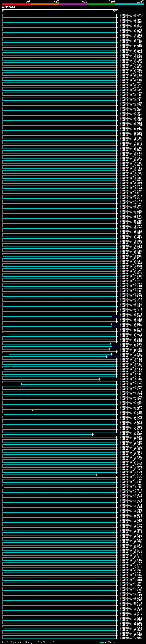The width and height of the screenshot is (146, 644).
Task: Open the UniRef100_Q9LN13 hit label
Action: pyautogui.click(x=131, y=17)
